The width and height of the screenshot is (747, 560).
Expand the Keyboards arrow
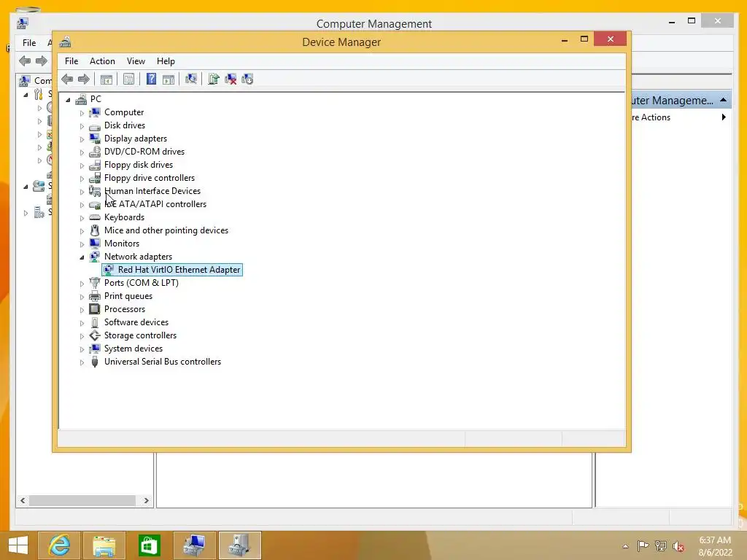tap(82, 218)
